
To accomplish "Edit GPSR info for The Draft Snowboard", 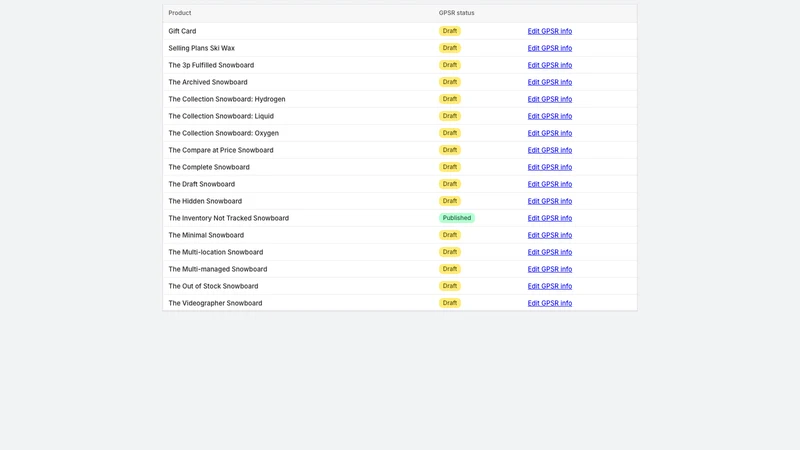I will [x=549, y=184].
